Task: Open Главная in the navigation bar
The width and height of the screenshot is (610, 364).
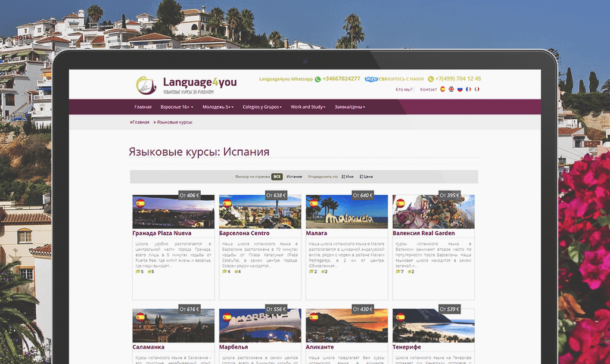Action: point(143,107)
